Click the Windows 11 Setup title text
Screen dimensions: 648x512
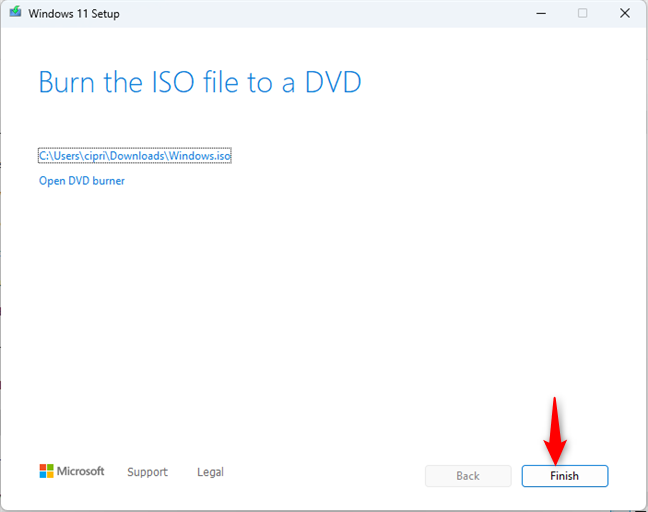tap(74, 14)
